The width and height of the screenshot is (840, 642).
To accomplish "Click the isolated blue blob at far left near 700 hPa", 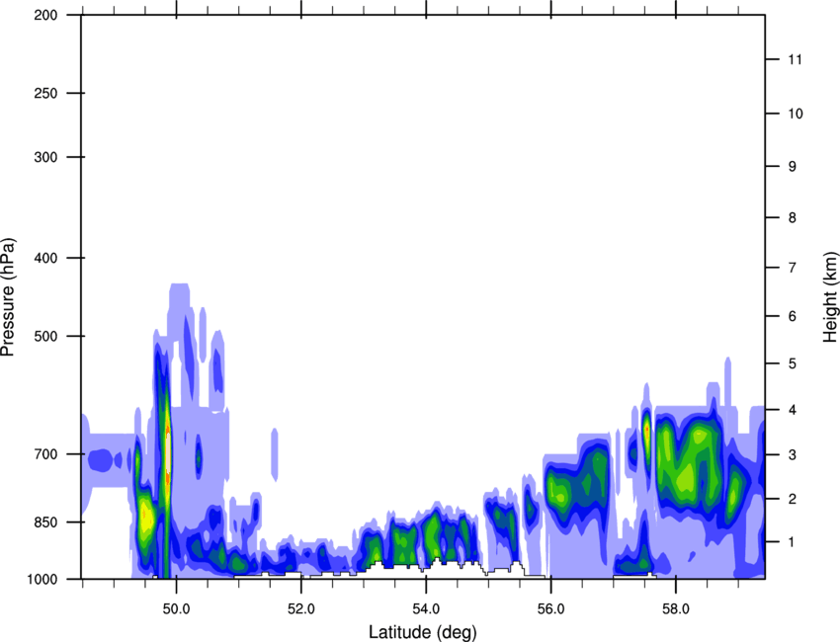I will click(x=101, y=459).
